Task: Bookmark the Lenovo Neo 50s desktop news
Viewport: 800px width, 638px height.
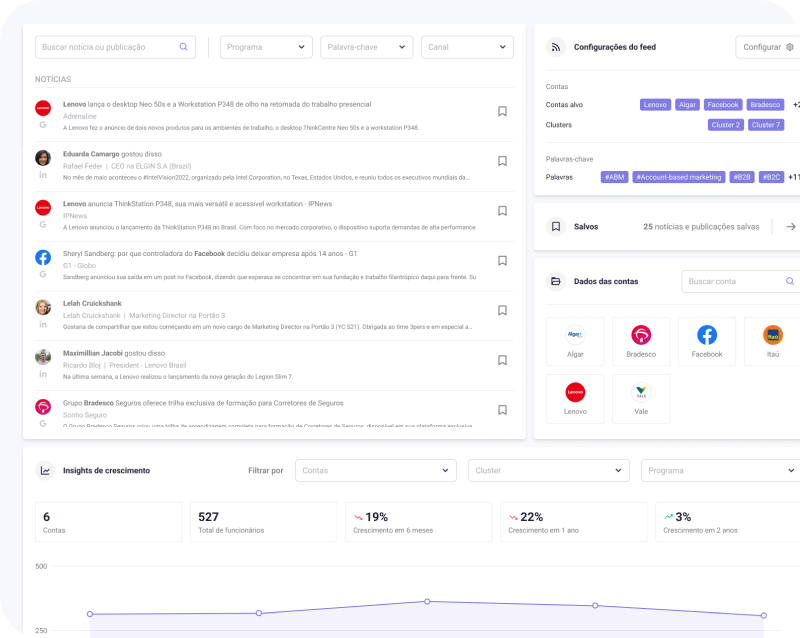Action: [x=502, y=111]
